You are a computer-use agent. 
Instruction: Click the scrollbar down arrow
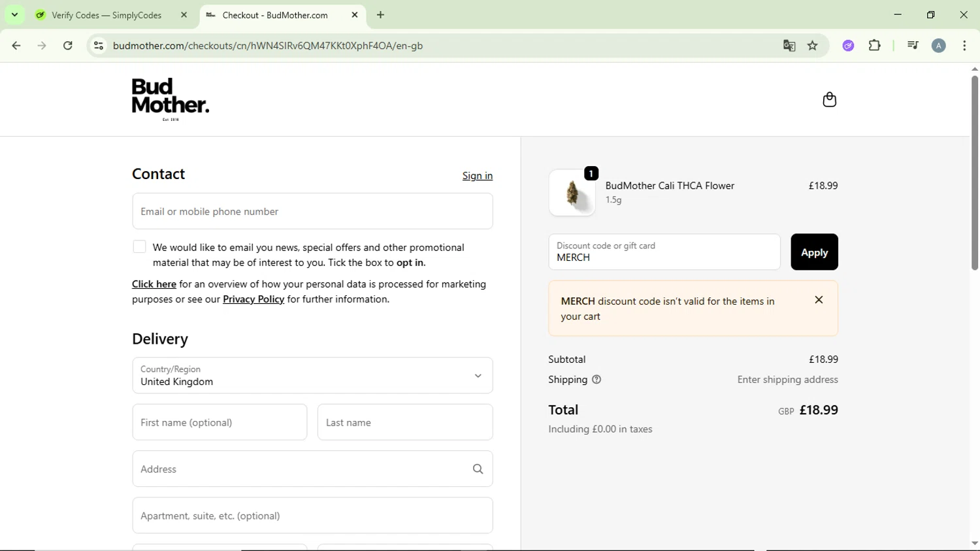(974, 543)
